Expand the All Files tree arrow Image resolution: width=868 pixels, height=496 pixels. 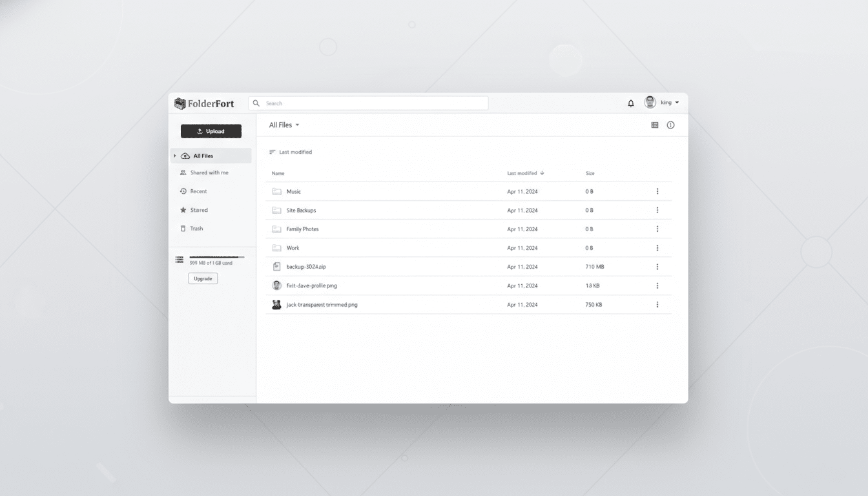[x=174, y=156]
